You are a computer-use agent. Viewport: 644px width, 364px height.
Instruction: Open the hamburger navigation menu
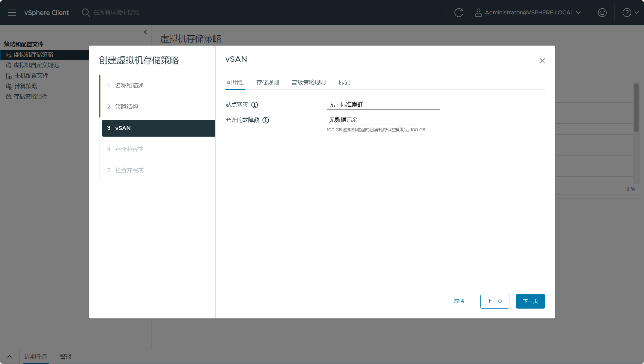pos(12,12)
